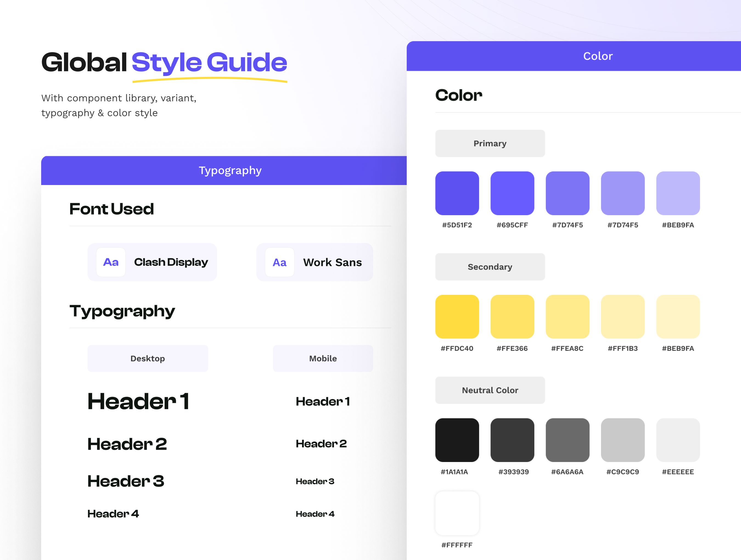Click the Work Sans Aa icon
The image size is (741, 560).
pyautogui.click(x=279, y=262)
